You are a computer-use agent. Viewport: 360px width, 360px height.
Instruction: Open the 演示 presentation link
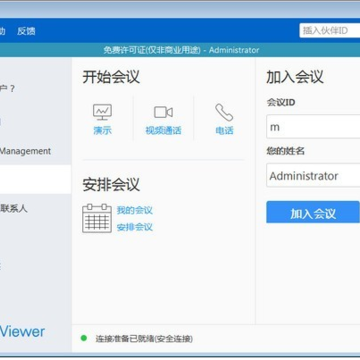click(102, 130)
